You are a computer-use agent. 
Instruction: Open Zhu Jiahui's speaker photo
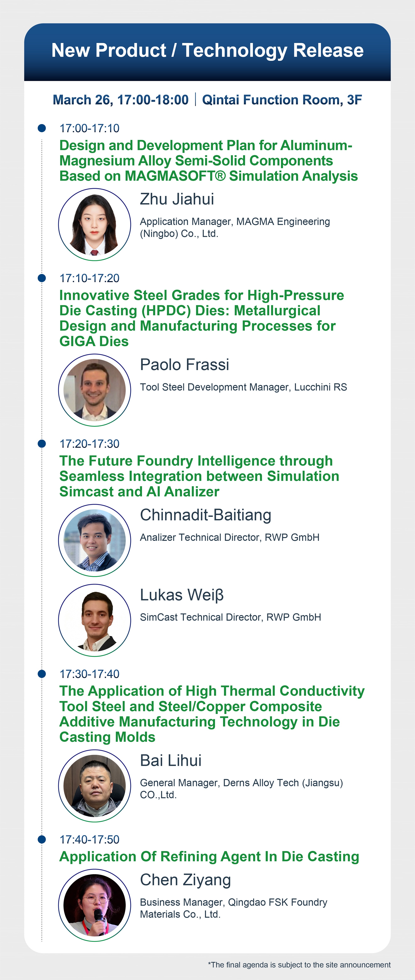click(94, 225)
